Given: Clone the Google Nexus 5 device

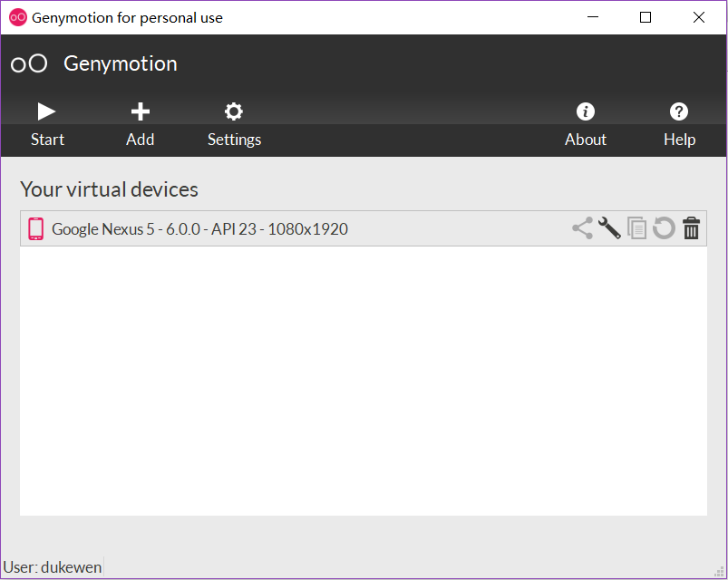Looking at the screenshot, I should point(636,228).
